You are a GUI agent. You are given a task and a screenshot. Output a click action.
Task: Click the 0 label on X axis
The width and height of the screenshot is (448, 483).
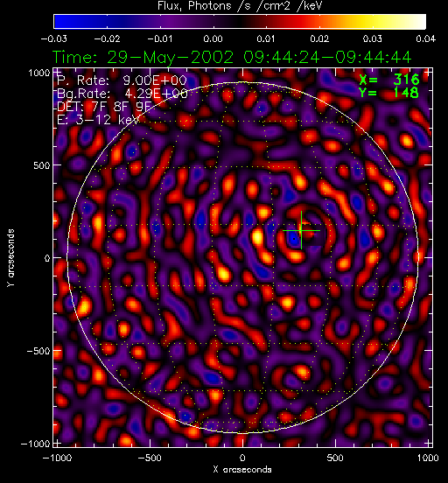(x=242, y=458)
